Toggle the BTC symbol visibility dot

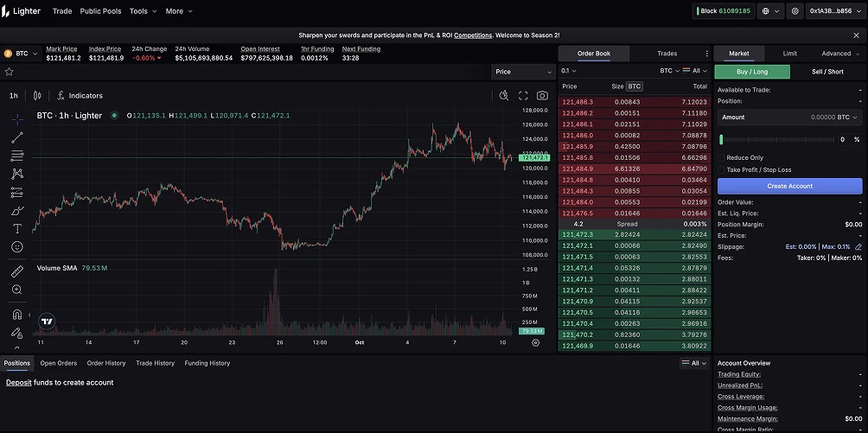[x=114, y=116]
